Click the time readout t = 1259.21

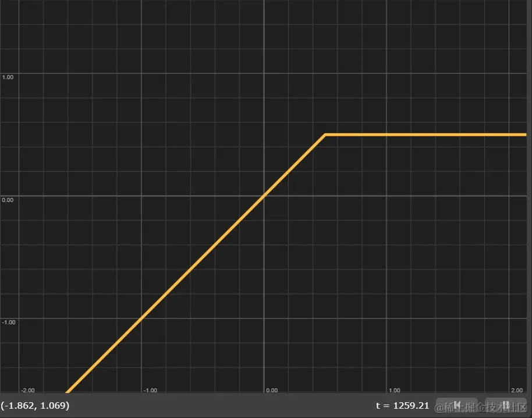(402, 405)
